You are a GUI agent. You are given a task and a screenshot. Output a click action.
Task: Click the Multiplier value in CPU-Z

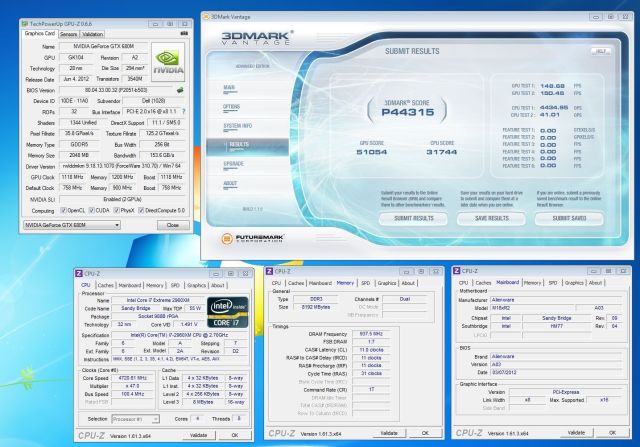click(x=133, y=386)
